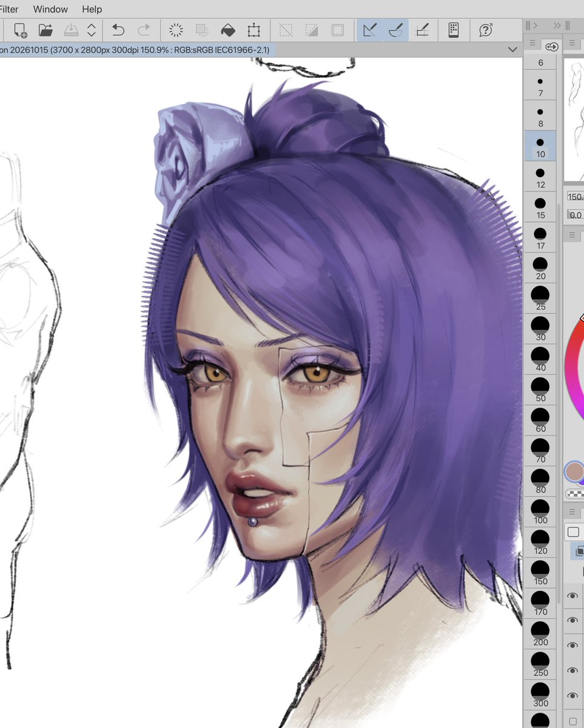Click the navigator zoom field showing 150

point(576,197)
